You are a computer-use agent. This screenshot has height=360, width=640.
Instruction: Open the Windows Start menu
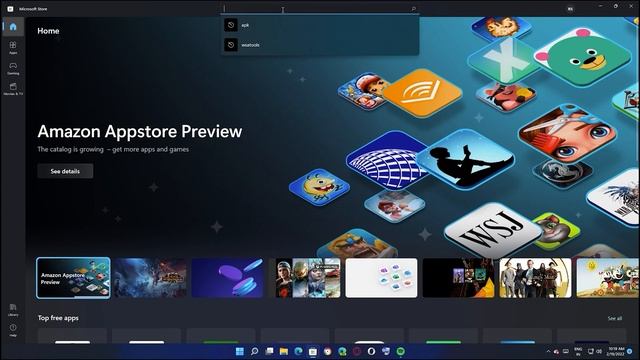(x=240, y=351)
